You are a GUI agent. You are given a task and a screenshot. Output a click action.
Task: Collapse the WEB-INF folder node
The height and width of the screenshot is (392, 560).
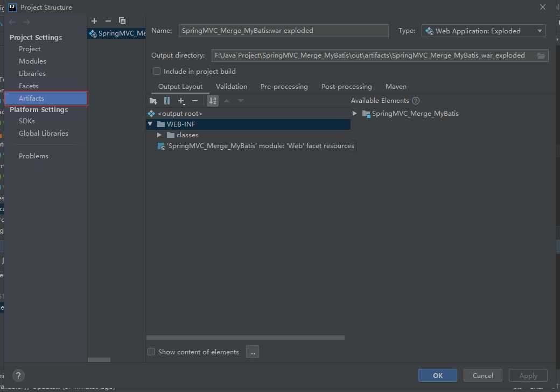pyautogui.click(x=150, y=124)
